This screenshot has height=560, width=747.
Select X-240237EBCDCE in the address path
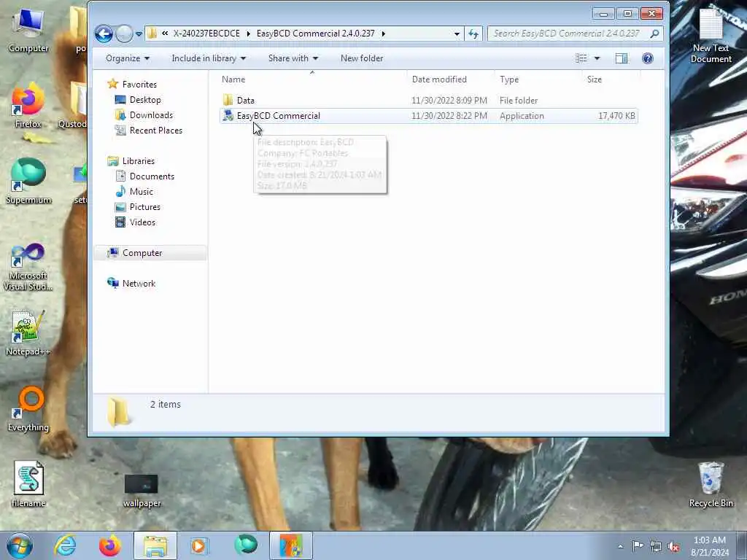(x=206, y=34)
